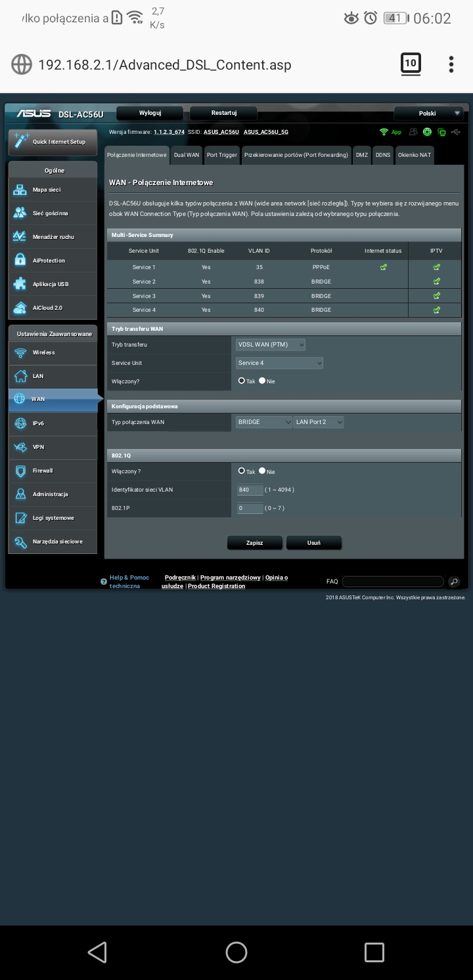Screen dimensions: 473x980
Task: Click the Identyfikator sieci VLAN input field
Action: 250,490
